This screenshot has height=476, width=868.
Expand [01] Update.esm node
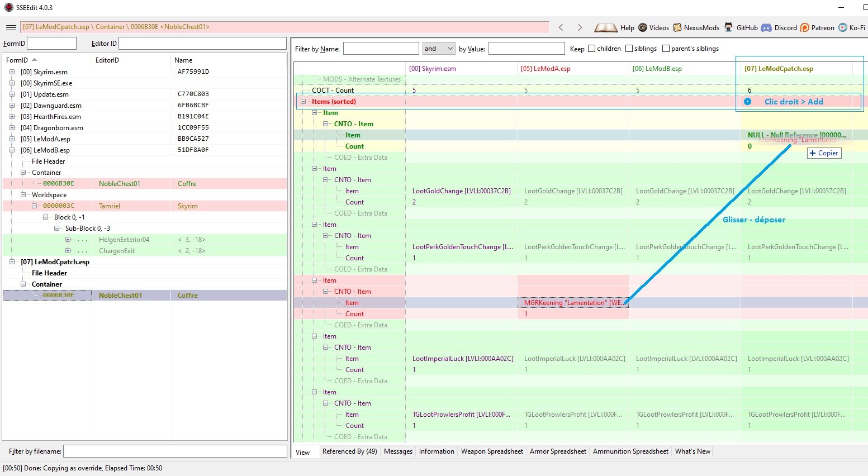tap(12, 94)
